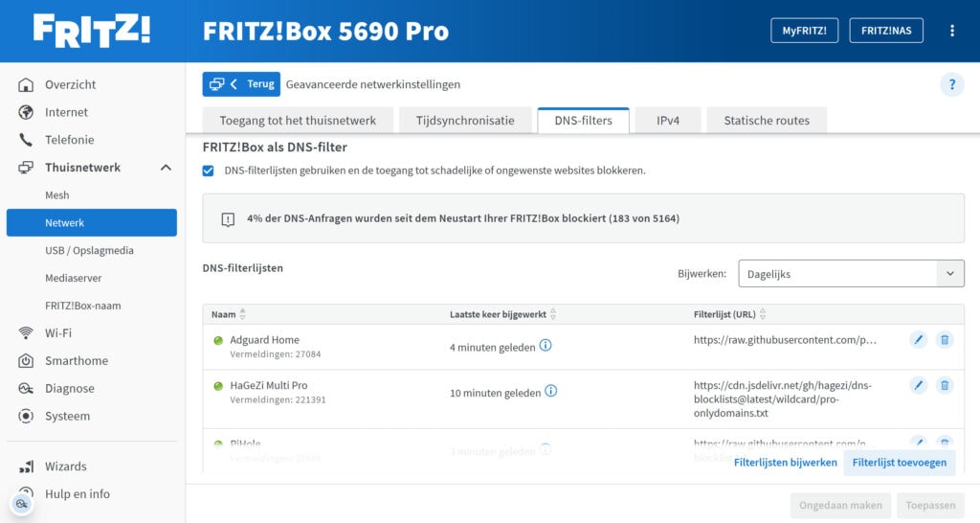The width and height of the screenshot is (980, 523).
Task: Click Filterlijsten bijwerken link
Action: tap(785, 463)
